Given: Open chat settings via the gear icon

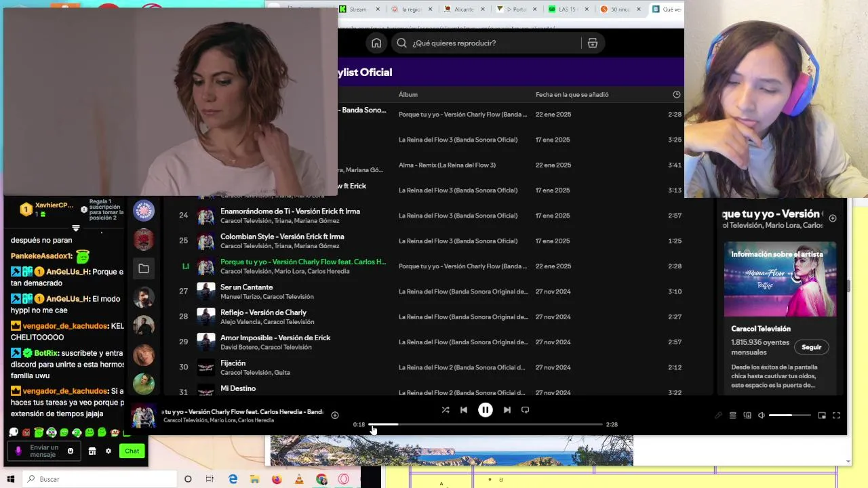Looking at the screenshot, I should (108, 451).
